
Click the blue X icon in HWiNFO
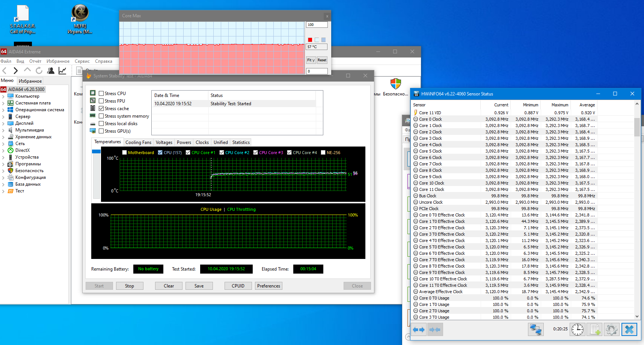click(x=629, y=330)
